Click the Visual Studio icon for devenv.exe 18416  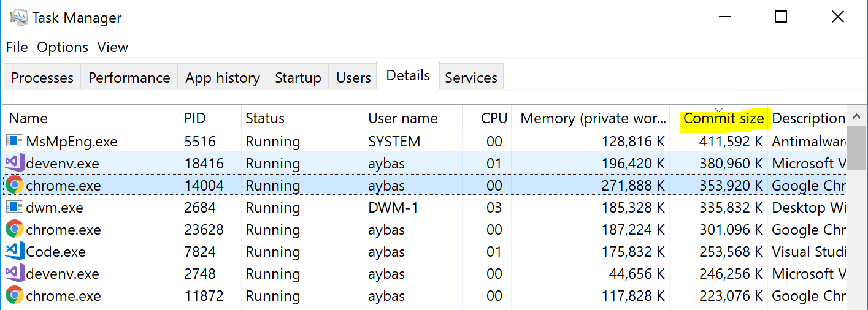[x=14, y=163]
